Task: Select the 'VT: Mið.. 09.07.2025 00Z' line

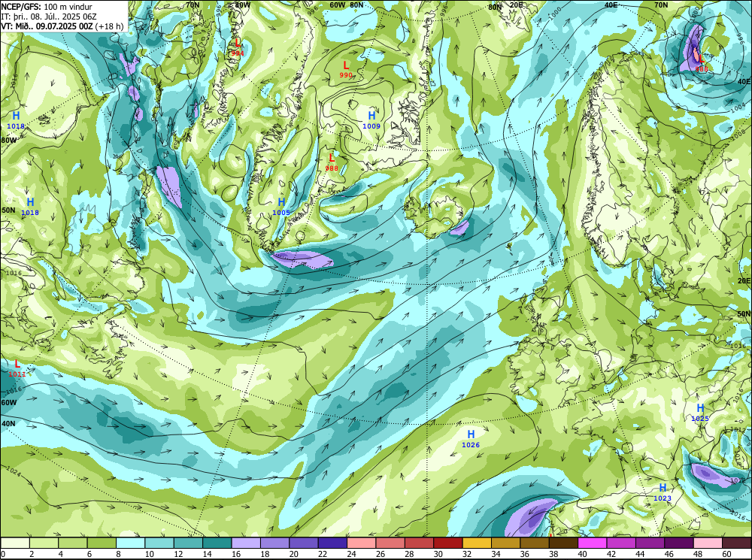Action: coord(47,26)
